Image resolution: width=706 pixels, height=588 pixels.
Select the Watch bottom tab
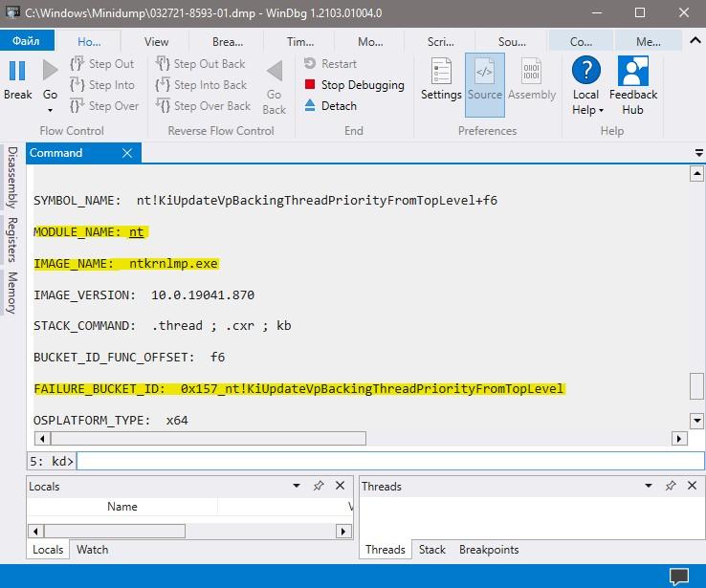pyautogui.click(x=92, y=550)
